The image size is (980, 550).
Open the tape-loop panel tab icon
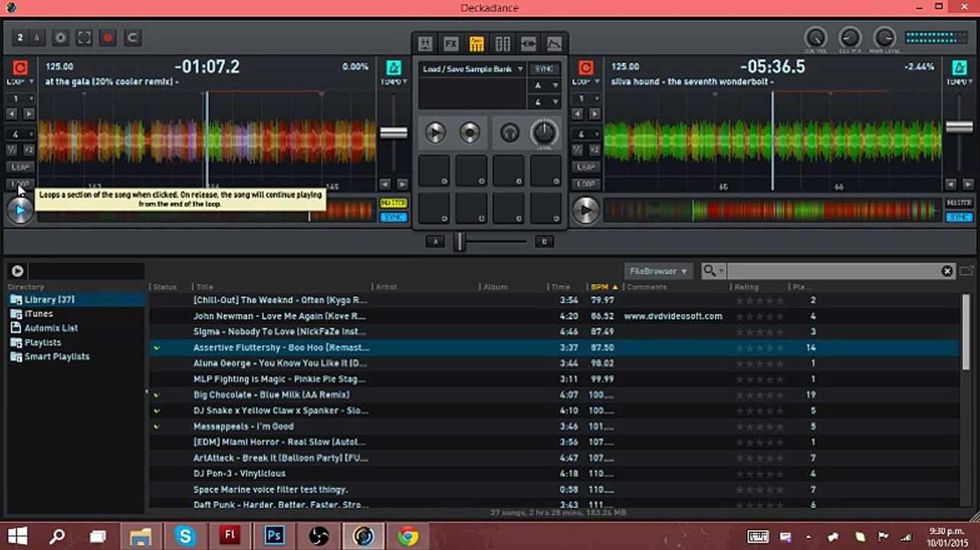(528, 44)
